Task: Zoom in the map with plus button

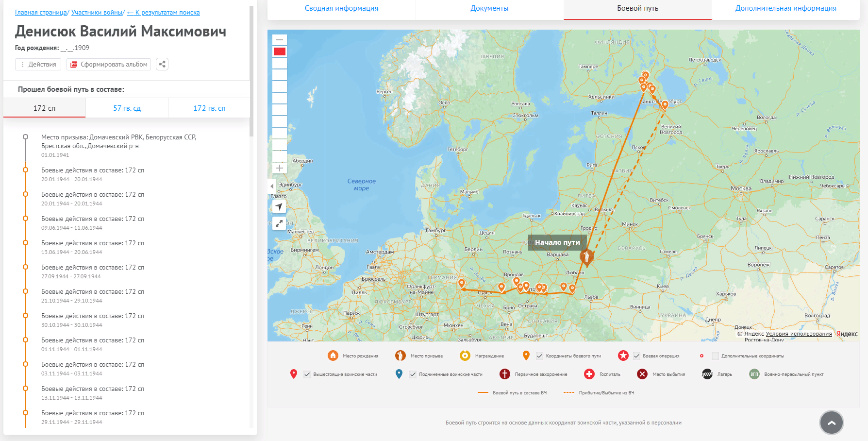Action: point(280,168)
